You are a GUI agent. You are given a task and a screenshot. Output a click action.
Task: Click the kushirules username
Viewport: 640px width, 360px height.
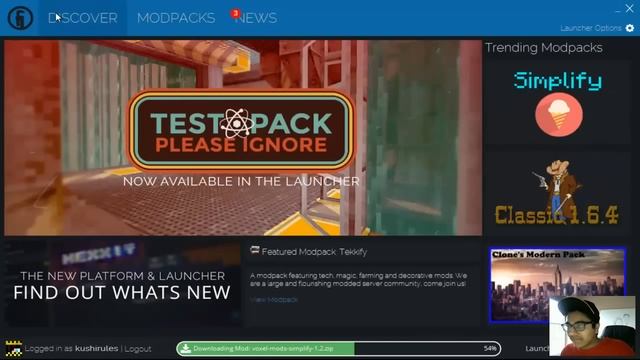click(x=96, y=349)
